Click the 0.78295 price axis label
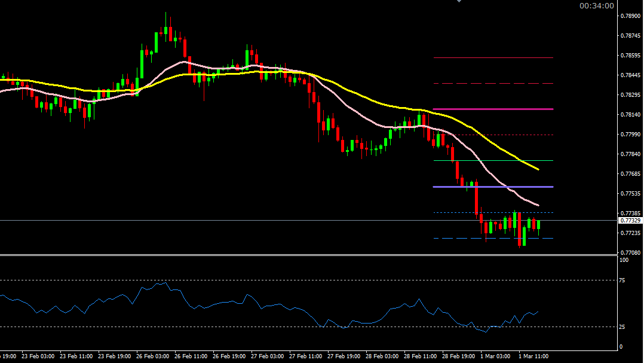The image size is (644, 363). tap(630, 95)
